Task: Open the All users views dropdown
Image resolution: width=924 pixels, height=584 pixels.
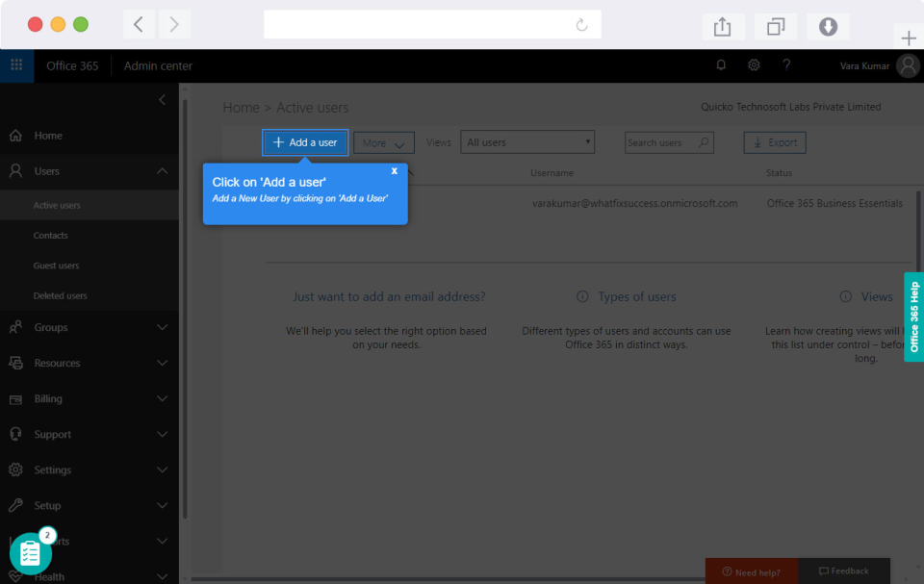Action: (527, 142)
